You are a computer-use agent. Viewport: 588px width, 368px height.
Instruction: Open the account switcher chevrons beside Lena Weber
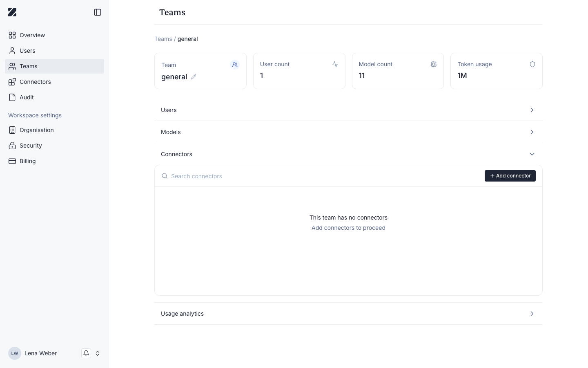click(98, 353)
